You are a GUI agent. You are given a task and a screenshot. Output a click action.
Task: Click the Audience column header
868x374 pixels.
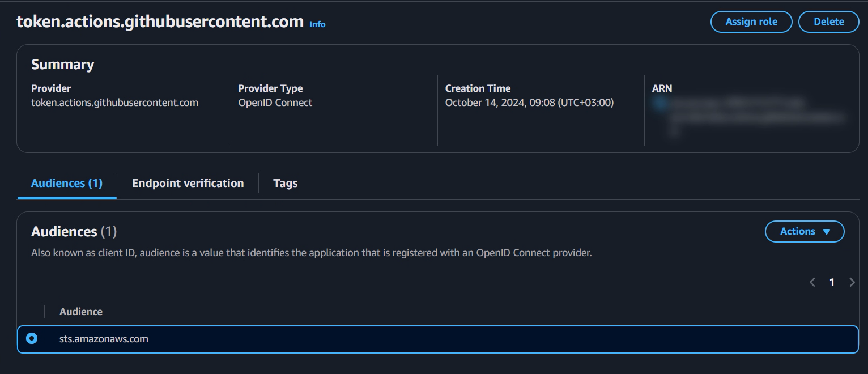(81, 312)
